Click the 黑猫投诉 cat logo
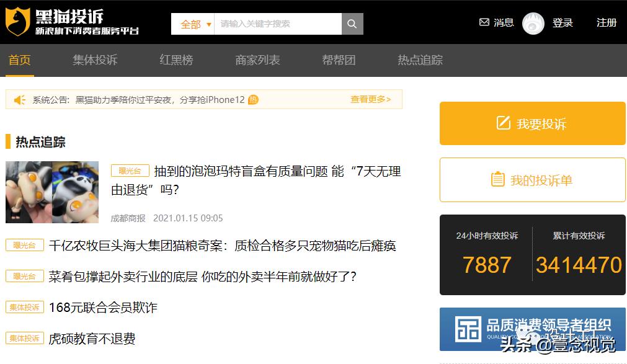The width and height of the screenshot is (627, 364). pyautogui.click(x=19, y=20)
